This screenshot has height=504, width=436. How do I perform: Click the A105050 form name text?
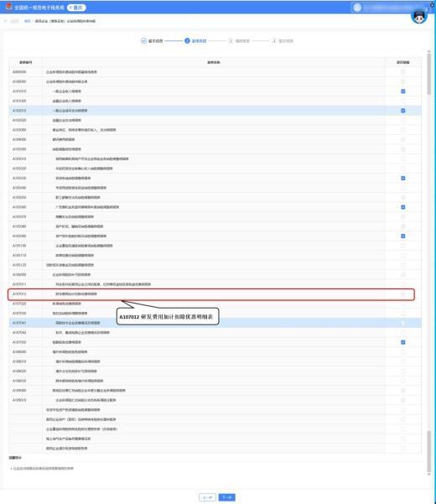point(78,197)
